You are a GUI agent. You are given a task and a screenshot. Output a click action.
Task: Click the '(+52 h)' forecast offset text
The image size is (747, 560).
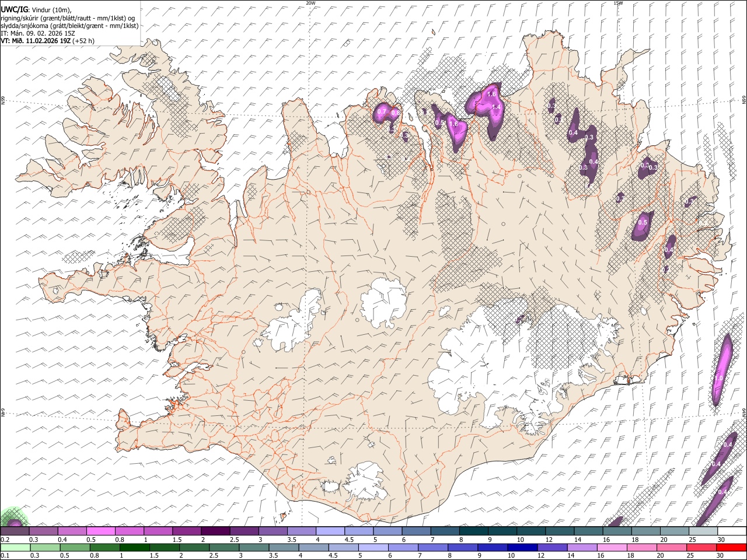click(83, 41)
